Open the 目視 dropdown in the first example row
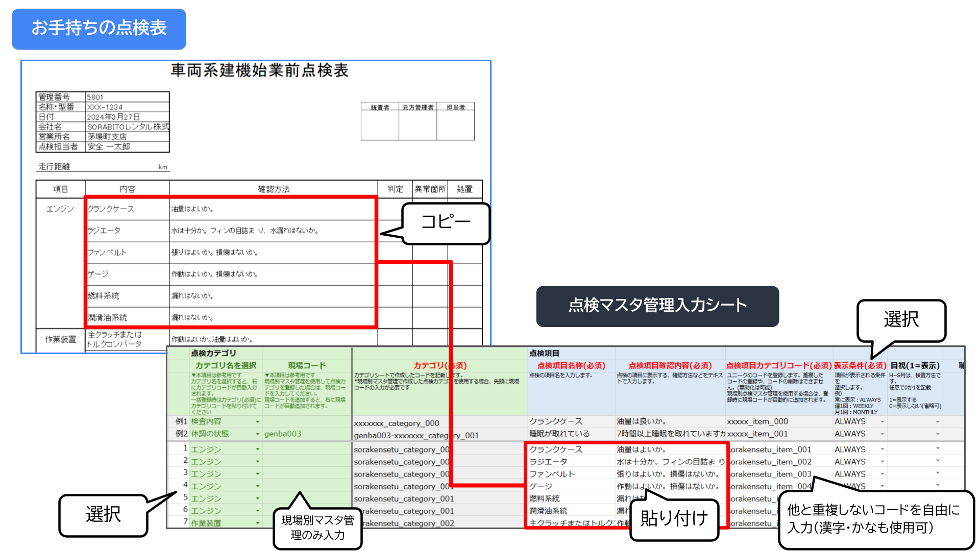The width and height of the screenshot is (980, 551). (938, 422)
